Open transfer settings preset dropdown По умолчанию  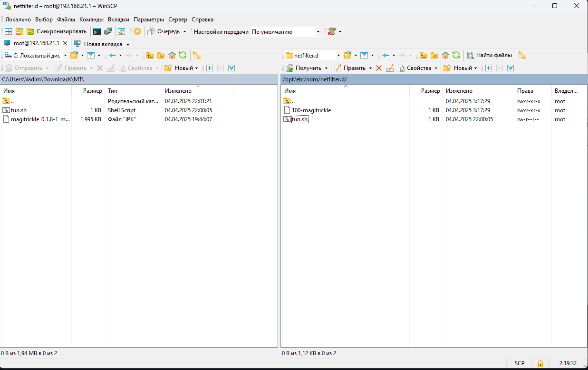[x=286, y=31]
